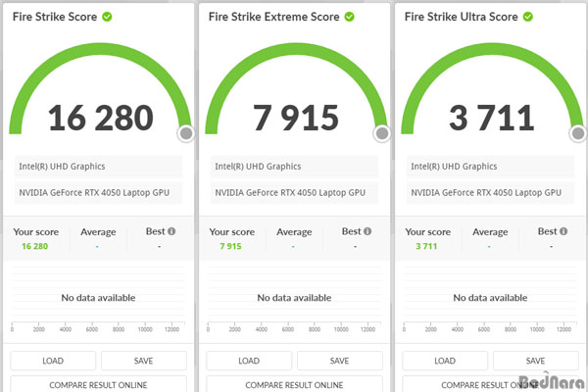Select the large 16 280 score number
The width and height of the screenshot is (588, 392).
pos(101,118)
